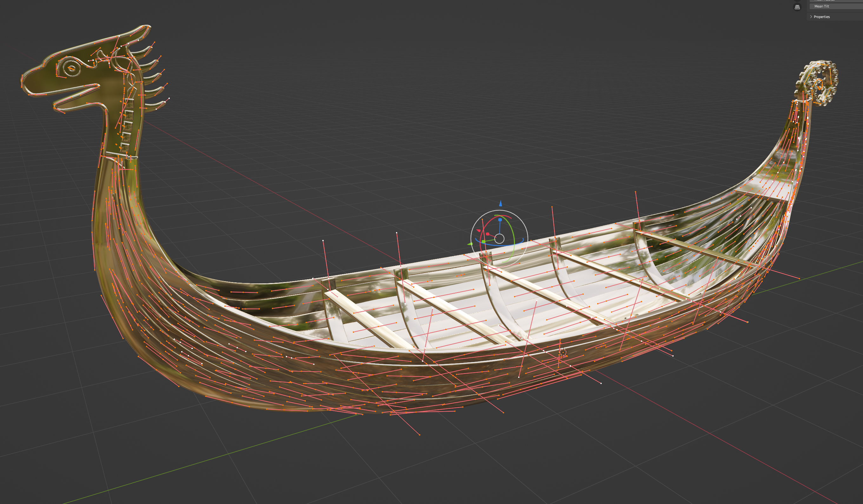Click the red X-axis scale cube handle

point(487,234)
